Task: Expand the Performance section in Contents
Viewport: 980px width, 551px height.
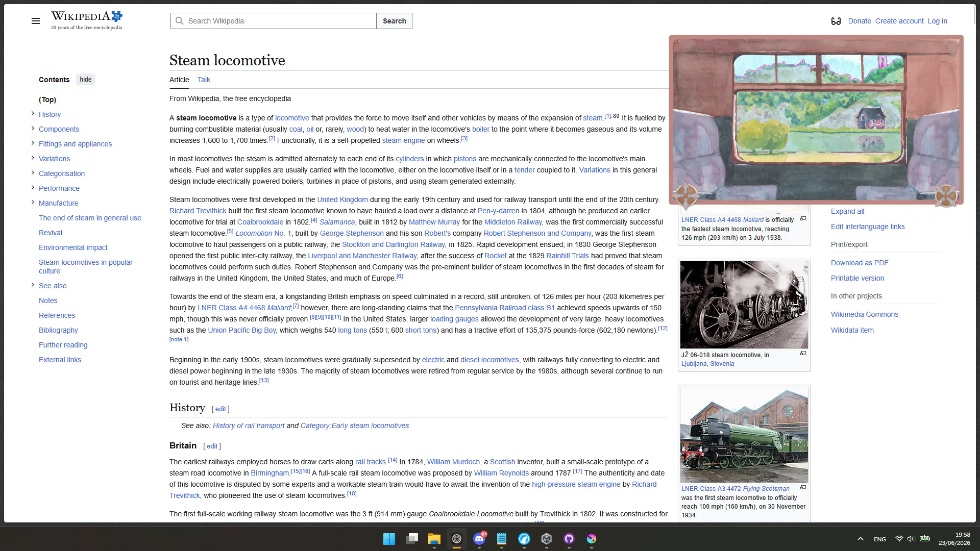Action: pos(33,188)
